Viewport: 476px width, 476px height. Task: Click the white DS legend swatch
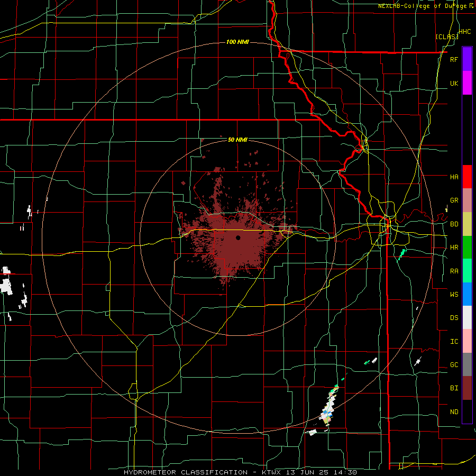467,317
